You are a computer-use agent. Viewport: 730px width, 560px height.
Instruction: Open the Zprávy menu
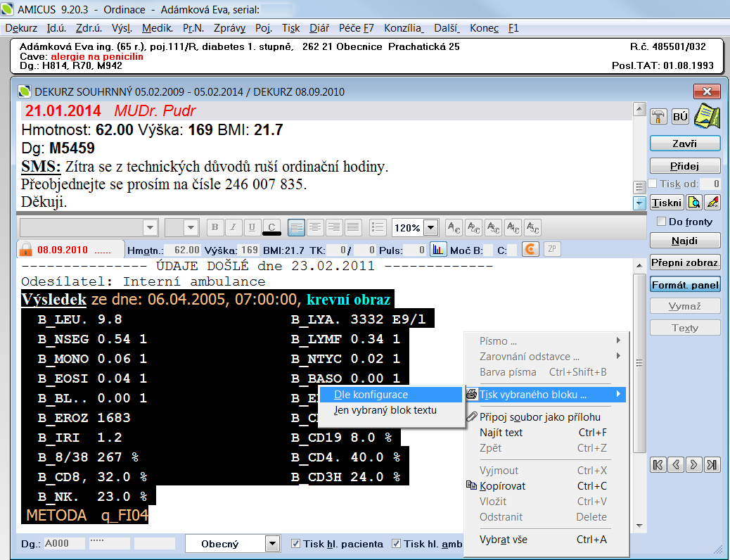click(x=229, y=28)
